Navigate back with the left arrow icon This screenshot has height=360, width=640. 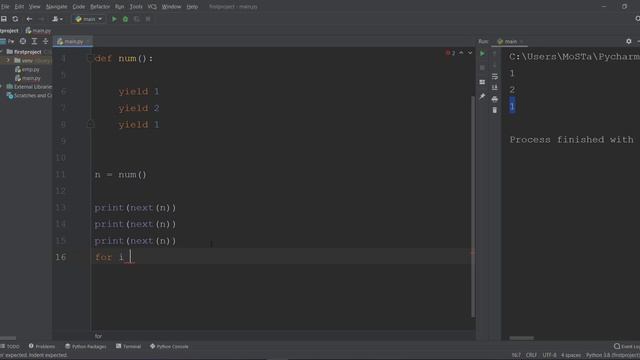pyautogui.click(x=29, y=19)
